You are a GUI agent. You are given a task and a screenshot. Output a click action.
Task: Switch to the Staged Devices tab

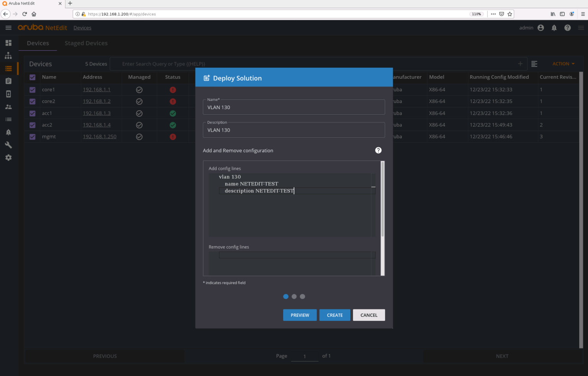[x=86, y=43]
